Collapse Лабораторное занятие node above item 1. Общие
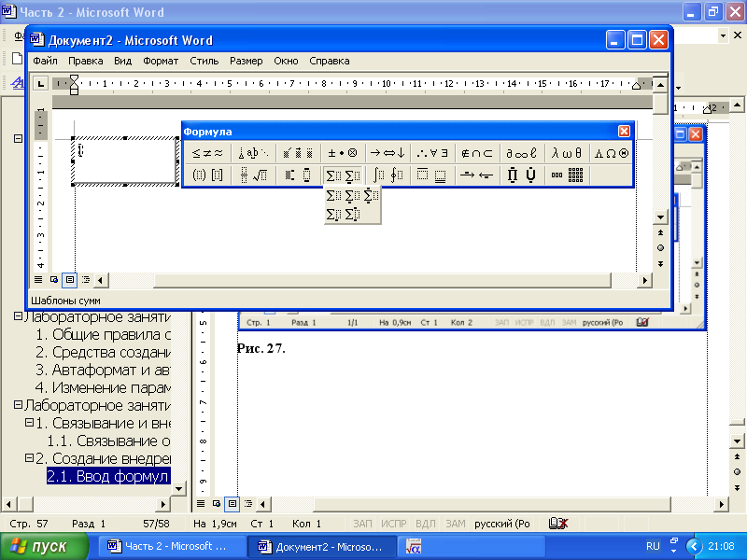This screenshot has height=560, width=747. 18,315
